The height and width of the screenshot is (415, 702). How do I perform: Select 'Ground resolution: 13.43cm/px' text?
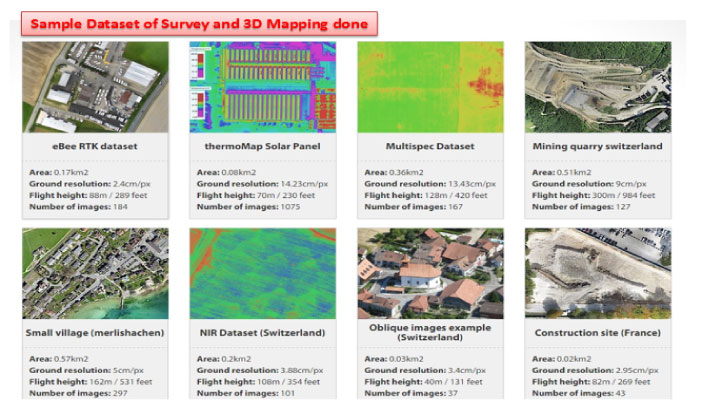[430, 184]
